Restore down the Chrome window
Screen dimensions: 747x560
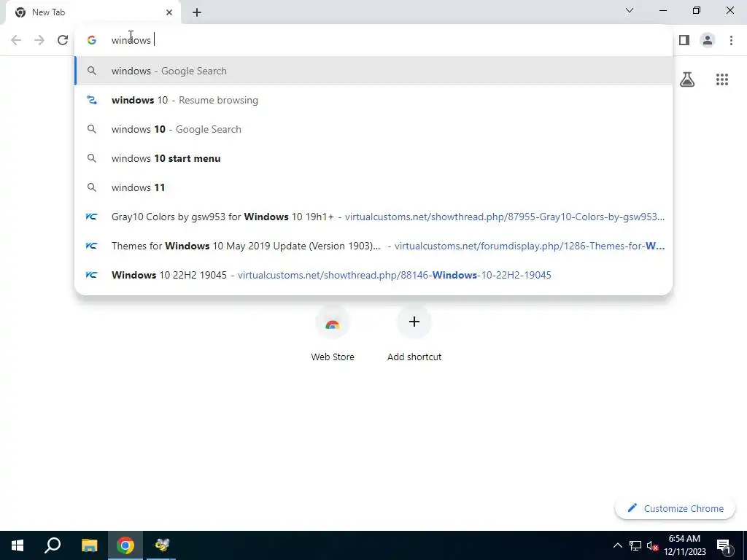pyautogui.click(x=697, y=10)
